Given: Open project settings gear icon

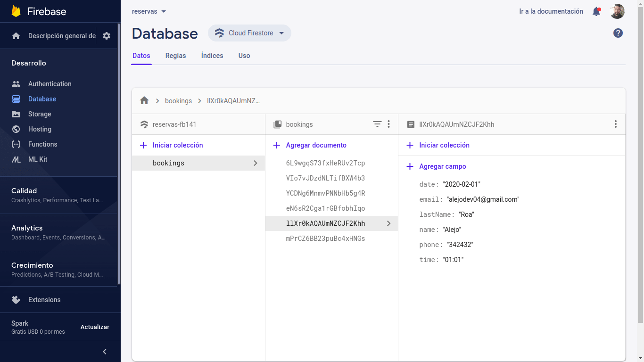Looking at the screenshot, I should 107,36.
